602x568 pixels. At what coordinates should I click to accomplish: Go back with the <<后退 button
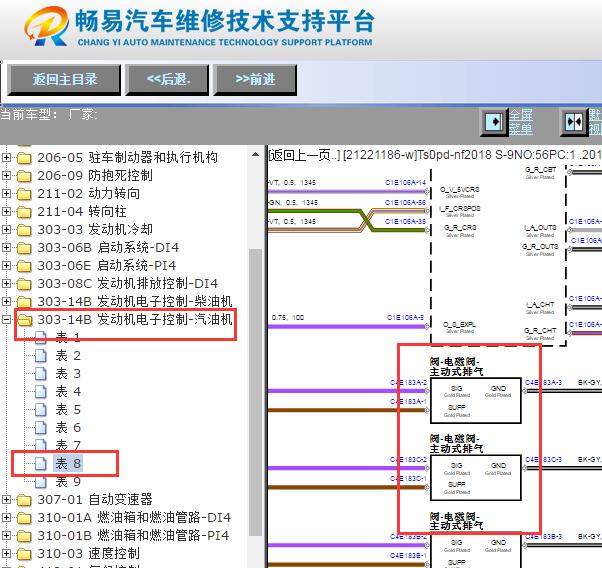pyautogui.click(x=167, y=79)
